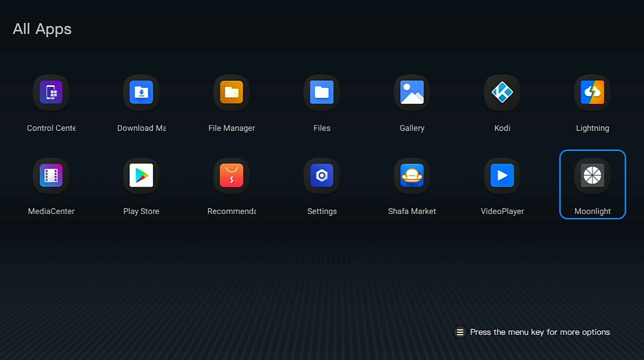Click the Shafa Market text label
The width and height of the screenshot is (644, 360).
coord(412,211)
